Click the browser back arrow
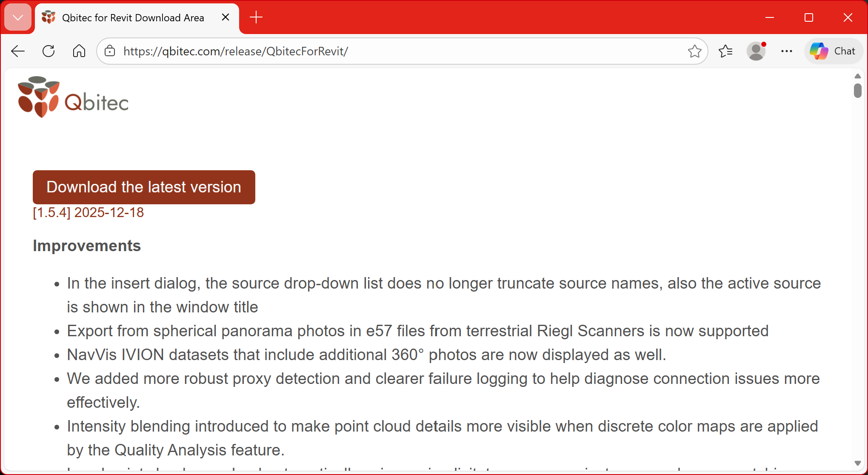The height and width of the screenshot is (475, 868). (18, 51)
